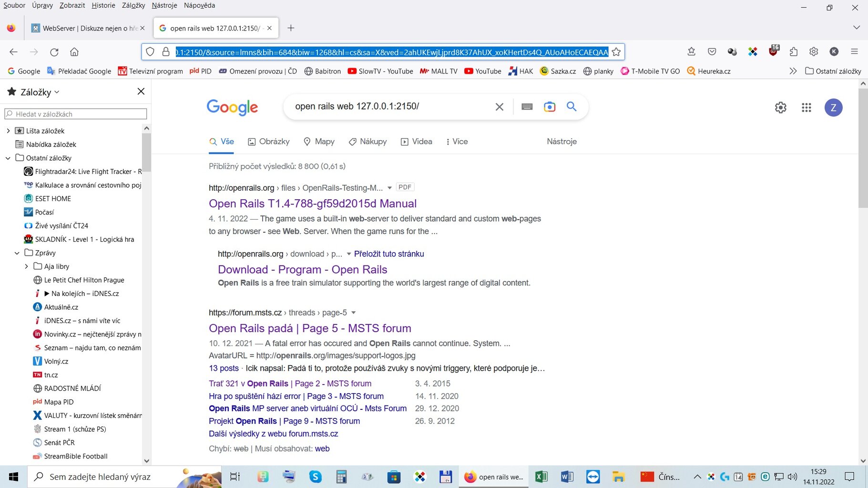Open the list all tabs dropdown
The image size is (868, 488).
[x=856, y=28]
